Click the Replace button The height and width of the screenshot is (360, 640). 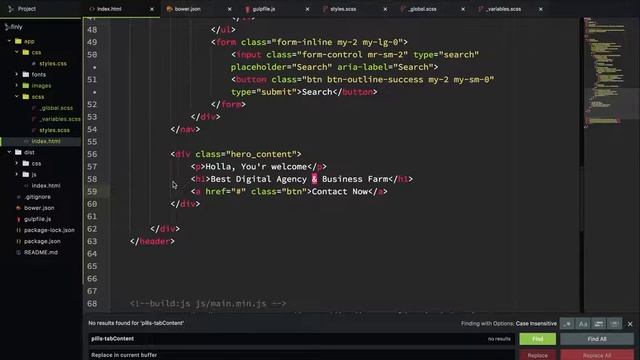pos(538,355)
